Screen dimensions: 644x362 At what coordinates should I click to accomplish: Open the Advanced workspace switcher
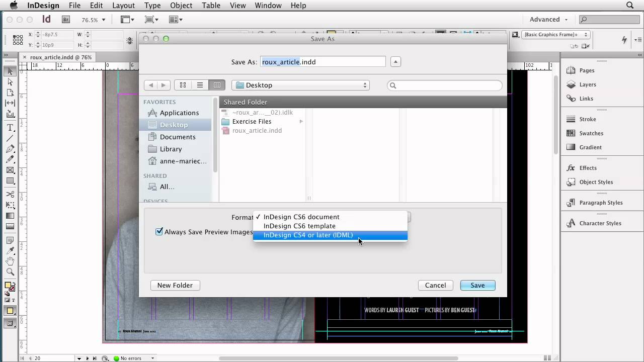pyautogui.click(x=548, y=20)
